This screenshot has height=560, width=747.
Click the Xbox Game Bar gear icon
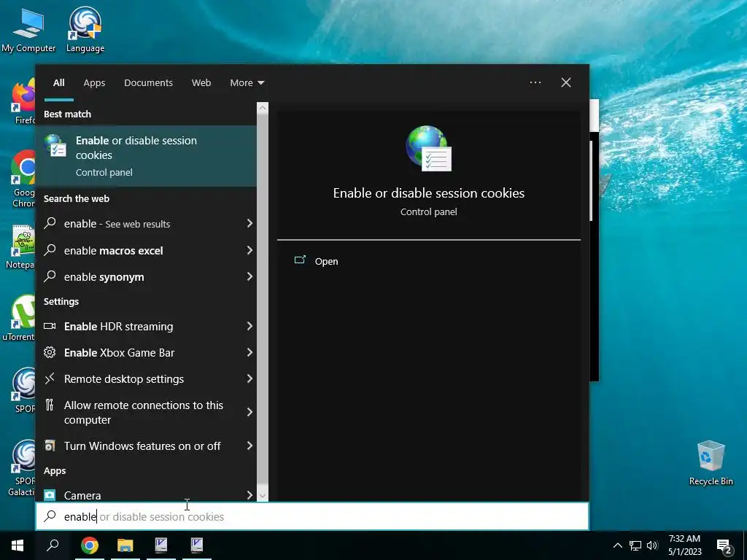[50, 352]
